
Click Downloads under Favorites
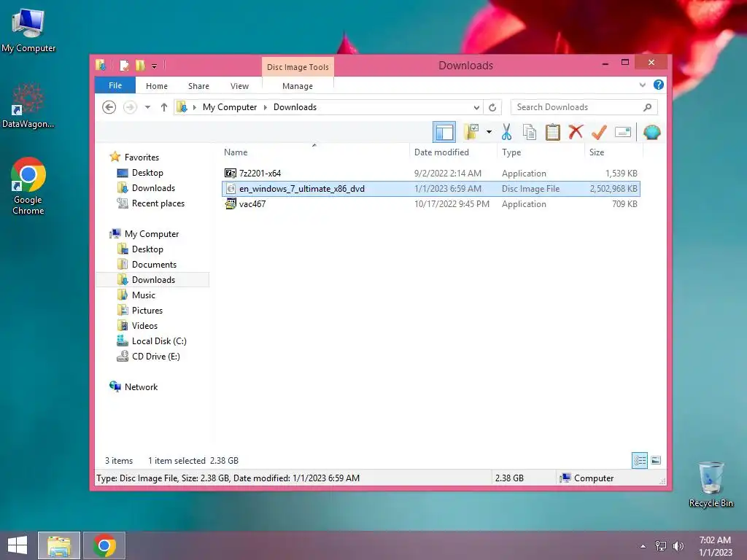click(x=153, y=188)
